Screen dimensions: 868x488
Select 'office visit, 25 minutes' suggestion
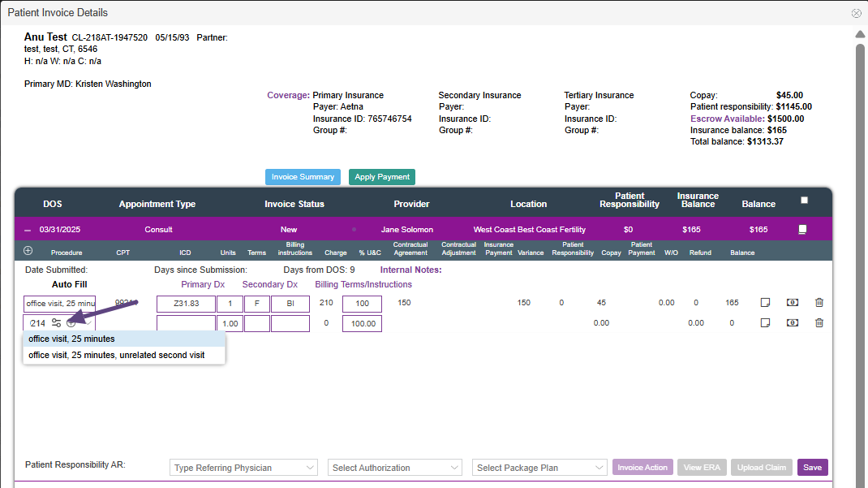tap(71, 339)
